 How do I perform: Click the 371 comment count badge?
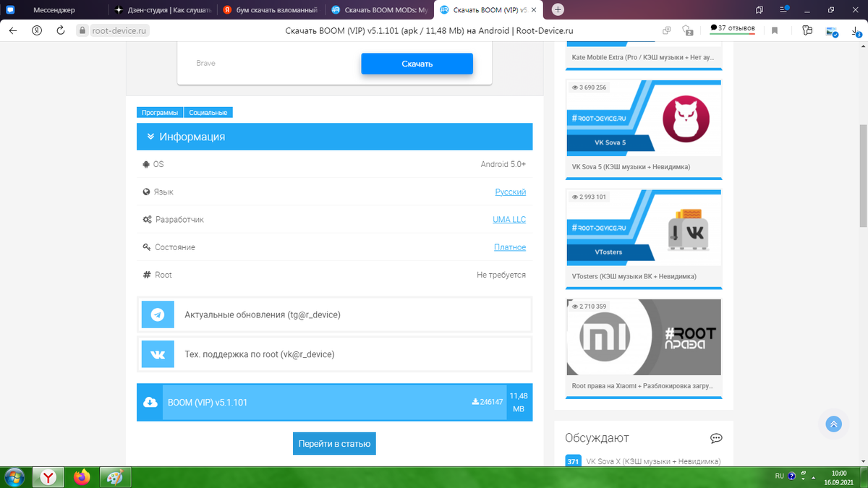coord(573,461)
